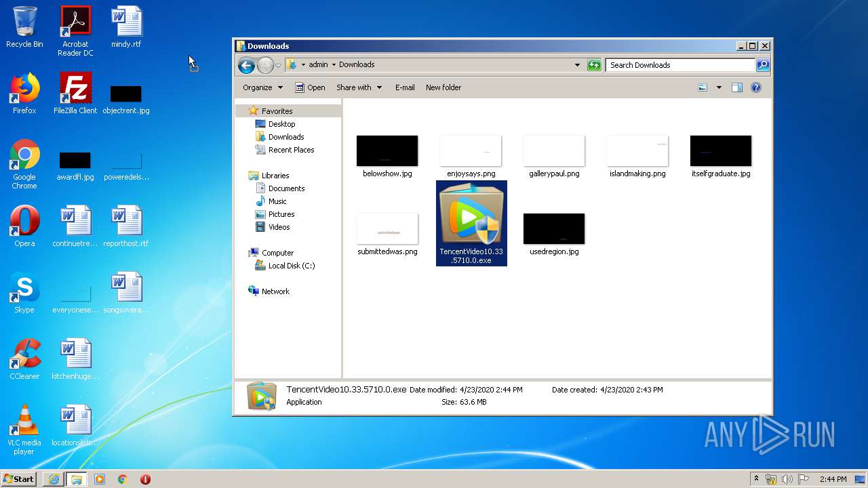This screenshot has width=868, height=488.
Task: Click Windows Media Player taskbar icon
Action: (100, 479)
